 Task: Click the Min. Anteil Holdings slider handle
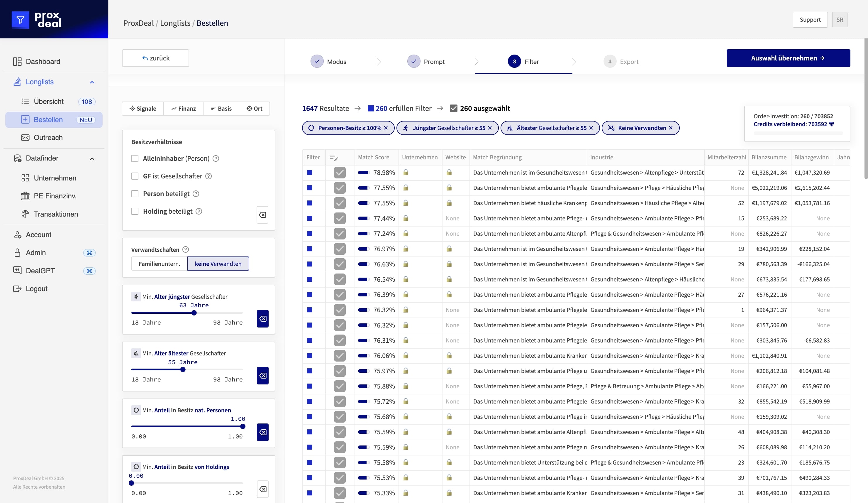[x=131, y=483]
